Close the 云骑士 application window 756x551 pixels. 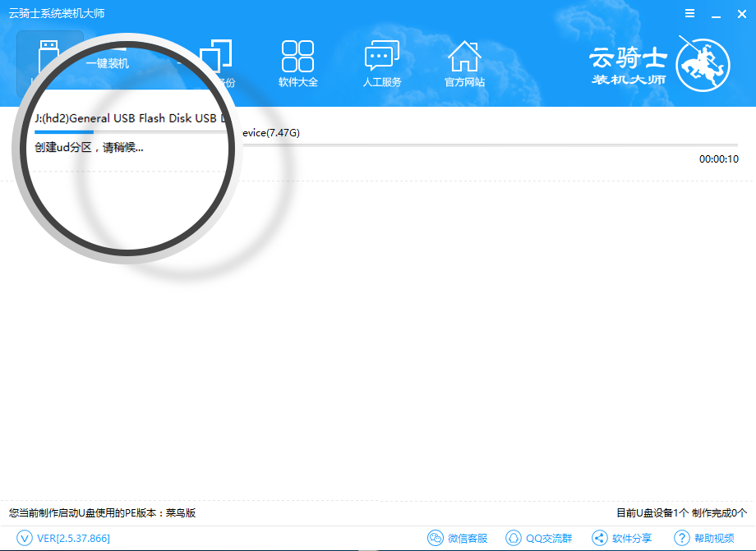point(742,14)
